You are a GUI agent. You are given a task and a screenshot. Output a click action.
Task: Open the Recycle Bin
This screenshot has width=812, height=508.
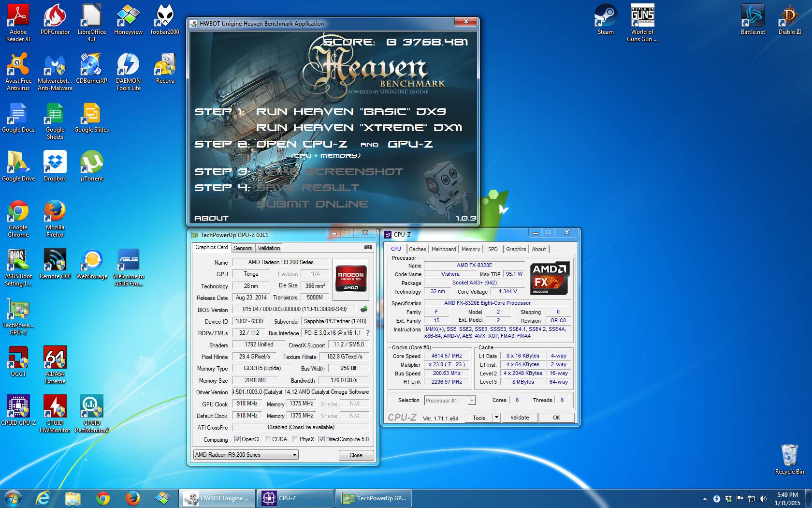(790, 459)
